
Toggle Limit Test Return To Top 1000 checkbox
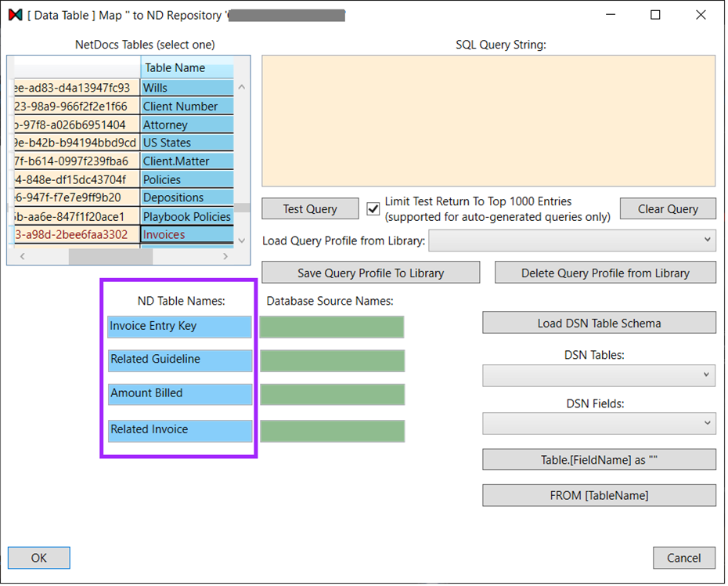coord(373,208)
